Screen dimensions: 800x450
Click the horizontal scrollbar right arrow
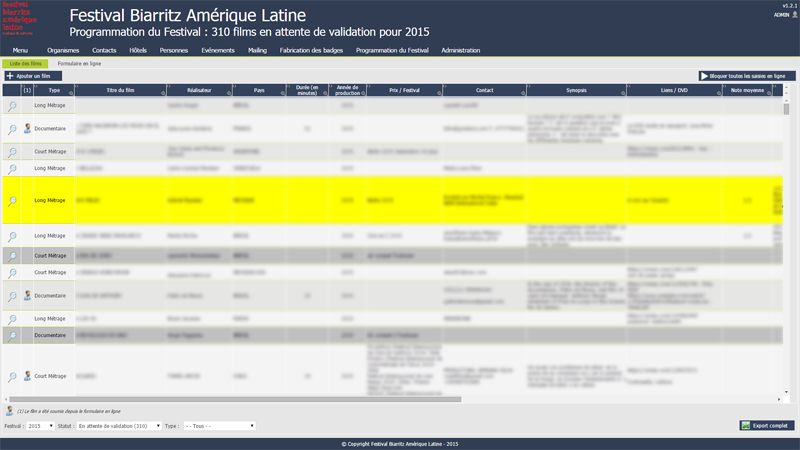[x=779, y=399]
